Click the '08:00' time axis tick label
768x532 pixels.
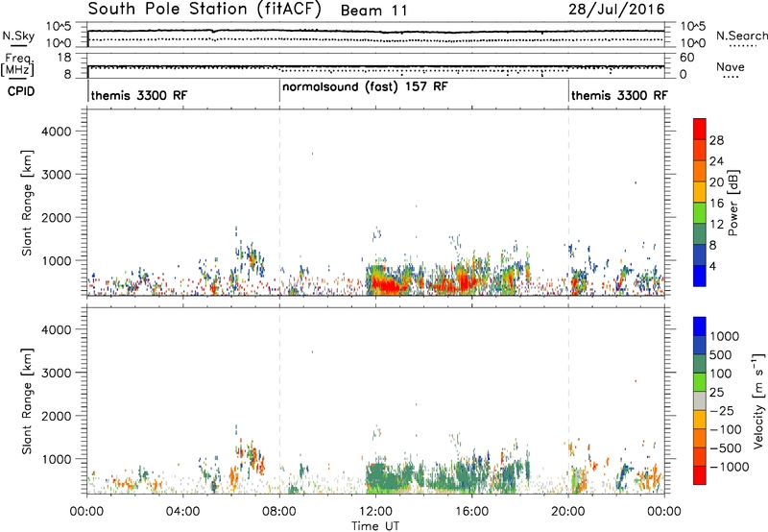pyautogui.click(x=279, y=512)
